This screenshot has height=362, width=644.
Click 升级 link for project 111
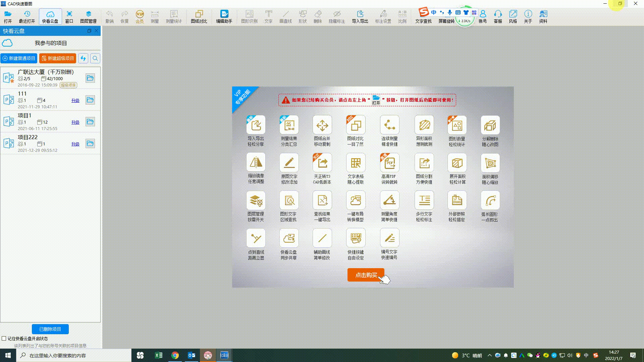coord(75,100)
